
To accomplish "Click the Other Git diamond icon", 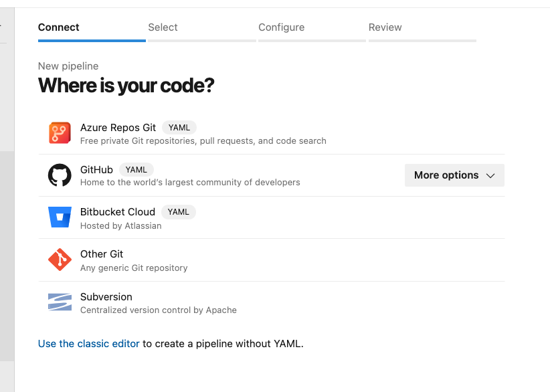I will tap(60, 260).
